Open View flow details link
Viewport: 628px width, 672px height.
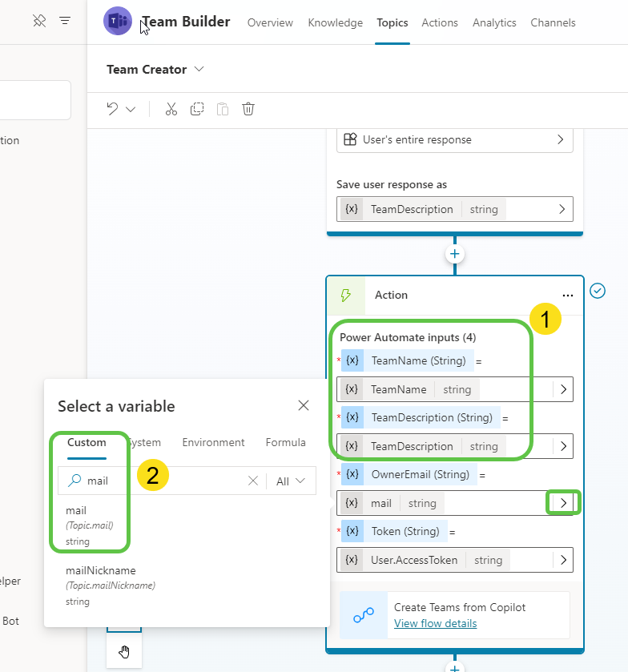point(435,623)
